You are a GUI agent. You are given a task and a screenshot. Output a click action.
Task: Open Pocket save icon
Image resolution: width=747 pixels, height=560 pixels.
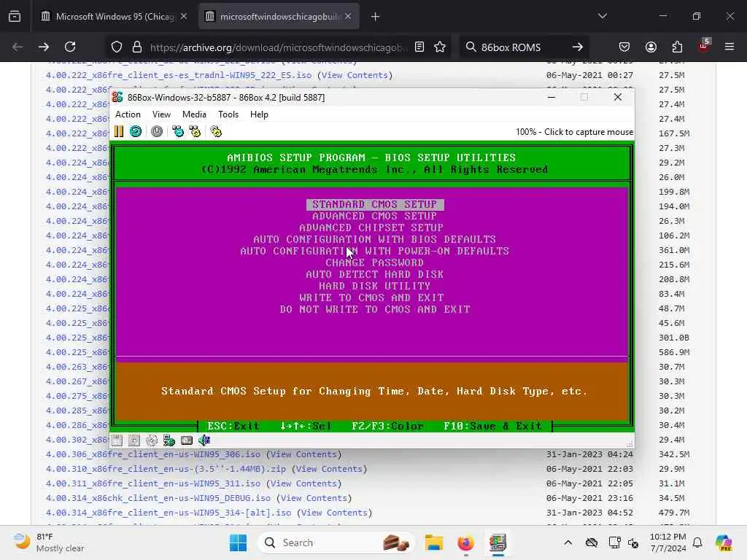624,47
